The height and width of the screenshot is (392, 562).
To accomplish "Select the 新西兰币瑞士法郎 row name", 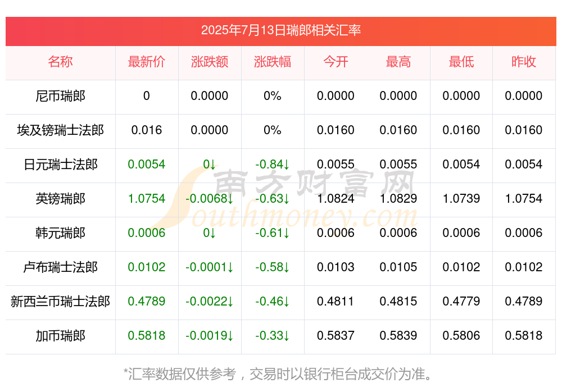I will pyautogui.click(x=60, y=302).
